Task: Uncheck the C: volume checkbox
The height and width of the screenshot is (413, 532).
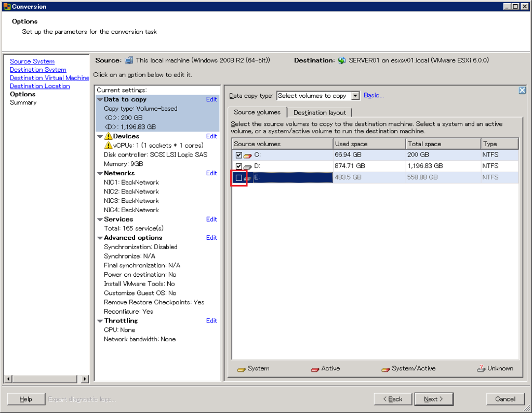Action: click(239, 155)
